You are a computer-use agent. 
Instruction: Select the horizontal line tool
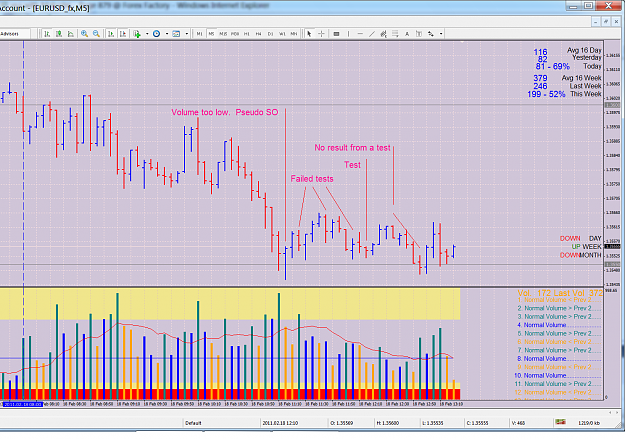click(x=360, y=34)
